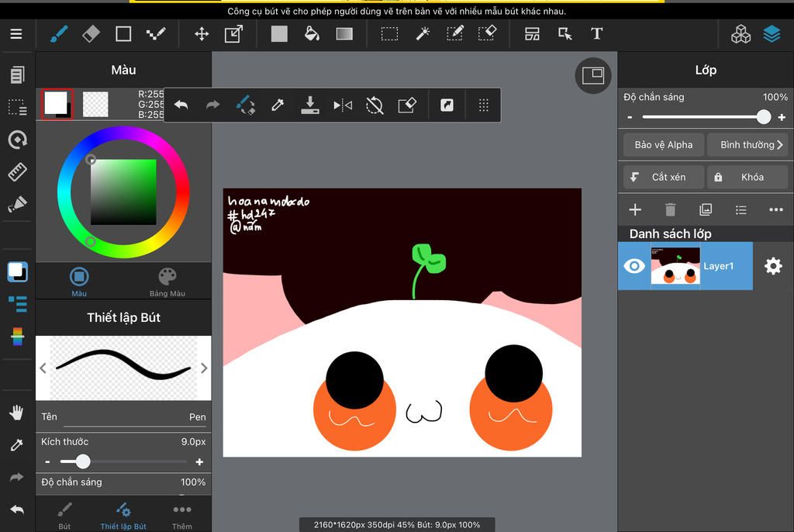The width and height of the screenshot is (794, 532).
Task: Open the hamburger main menu
Action: [x=16, y=34]
